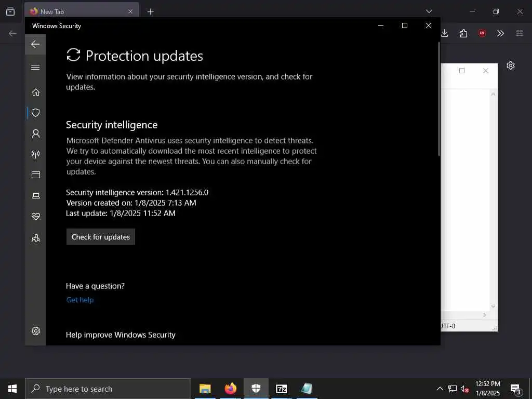Open Account protection person icon
The height and width of the screenshot is (399, 532).
(x=36, y=134)
